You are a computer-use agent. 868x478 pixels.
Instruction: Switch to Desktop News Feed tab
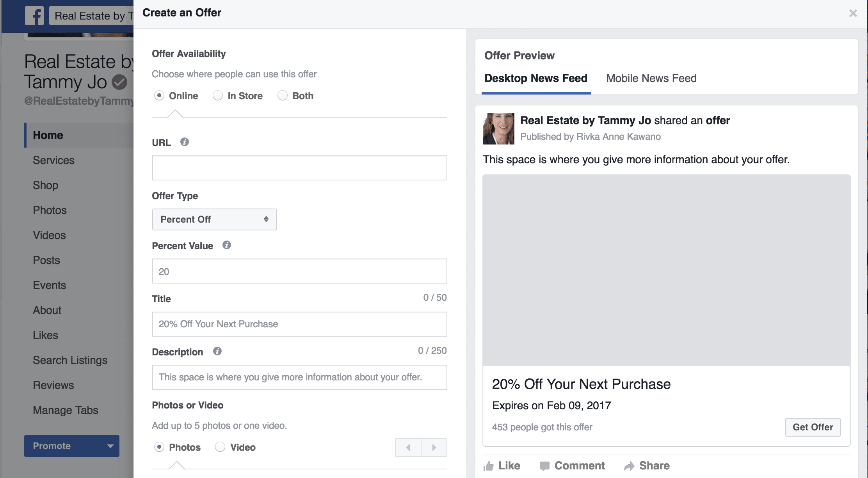pyautogui.click(x=536, y=78)
